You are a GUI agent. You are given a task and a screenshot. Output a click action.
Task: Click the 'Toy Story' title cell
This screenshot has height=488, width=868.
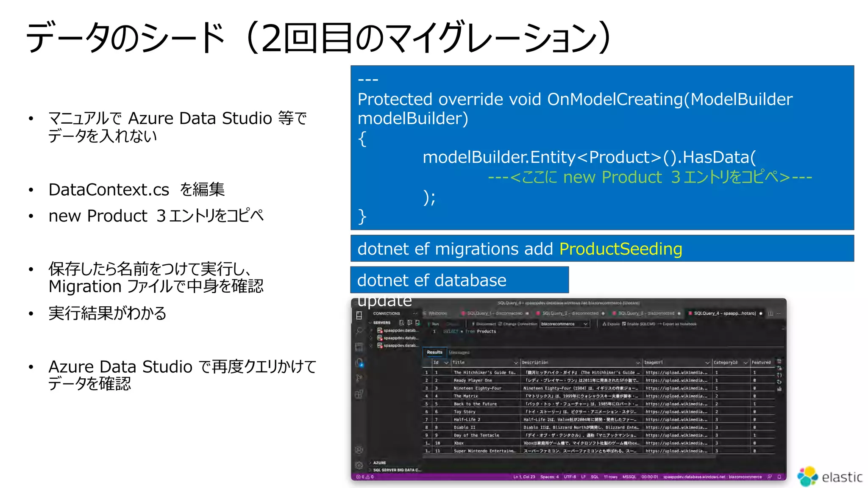pos(486,412)
